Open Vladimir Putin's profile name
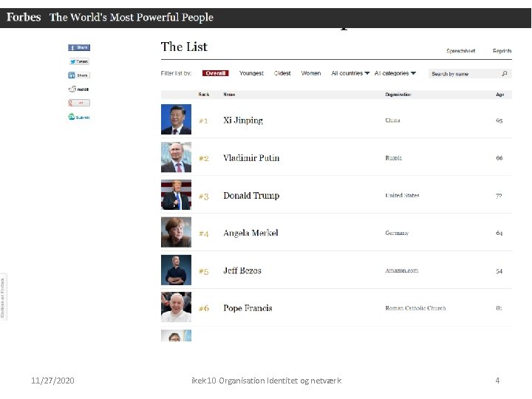Screen dimensions: 532x399 251,158
